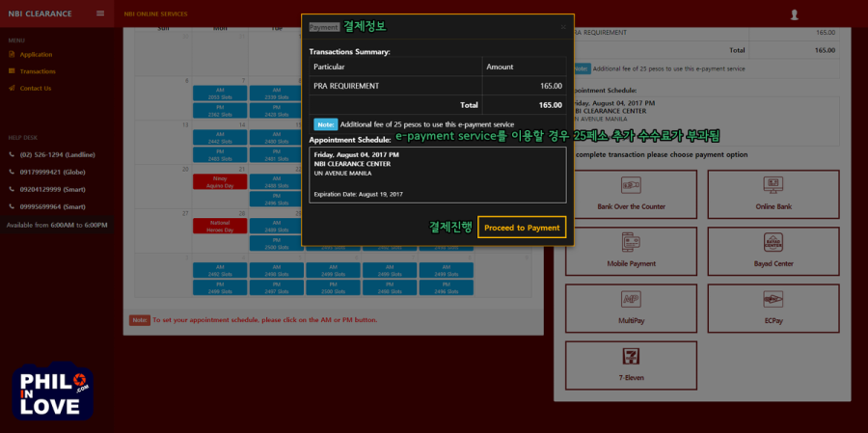This screenshot has height=433, width=868.
Task: Select the PM 2362 Slots appointment
Action: coord(220,111)
